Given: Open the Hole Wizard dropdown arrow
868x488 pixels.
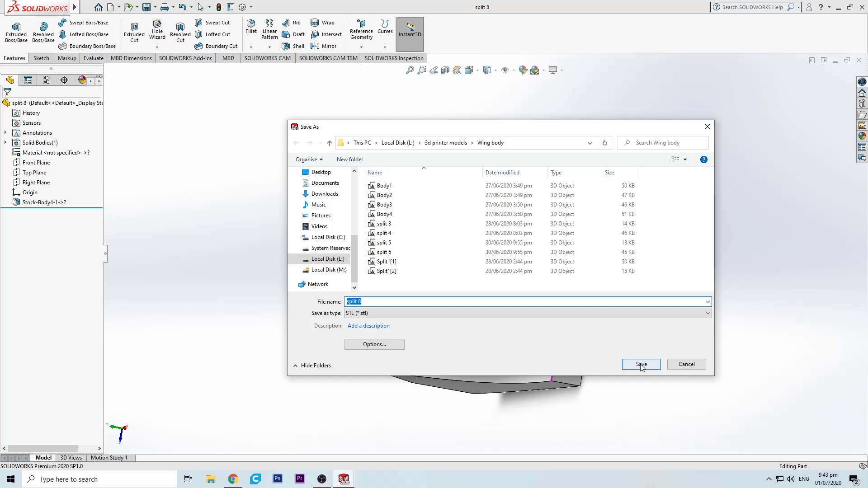Looking at the screenshot, I should coord(157,47).
